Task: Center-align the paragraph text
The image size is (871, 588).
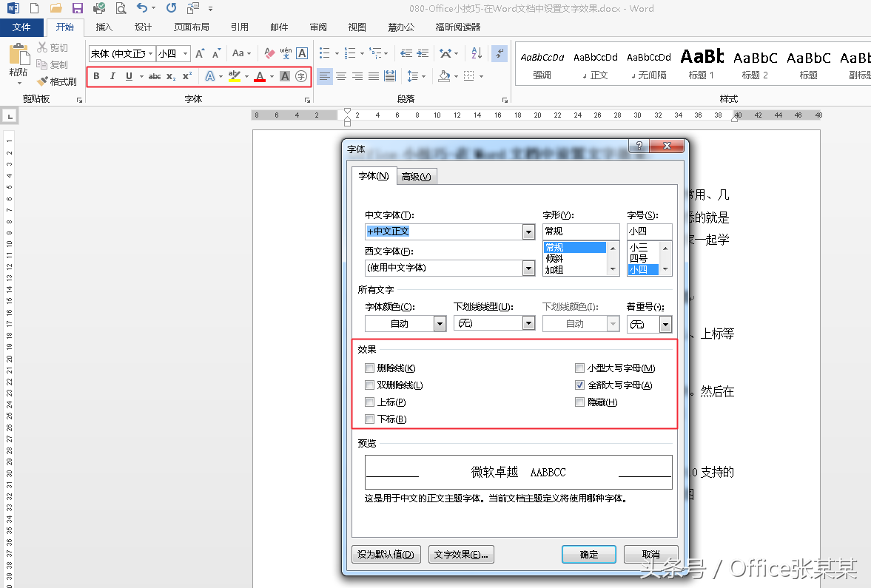Action: [341, 76]
